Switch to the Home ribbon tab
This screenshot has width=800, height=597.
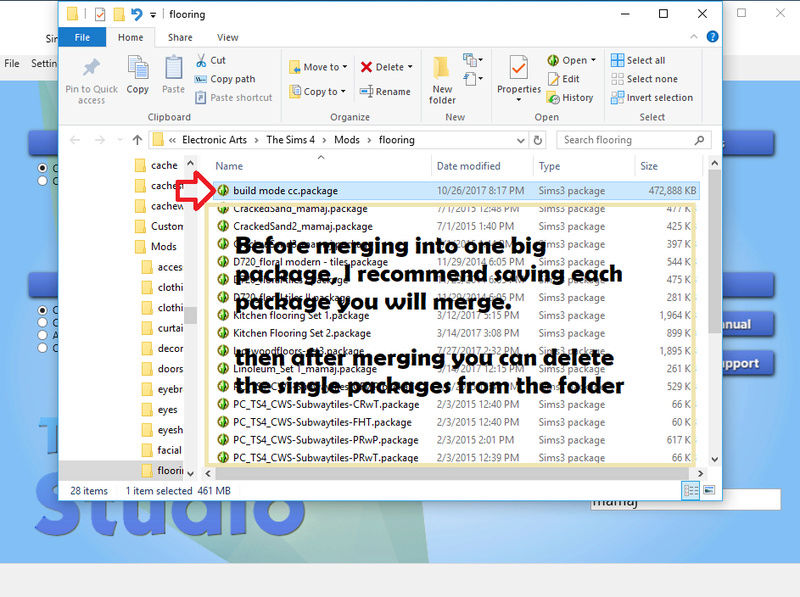click(131, 37)
